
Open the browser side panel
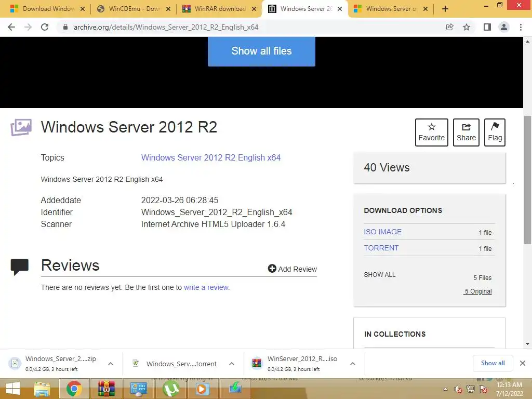(487, 27)
